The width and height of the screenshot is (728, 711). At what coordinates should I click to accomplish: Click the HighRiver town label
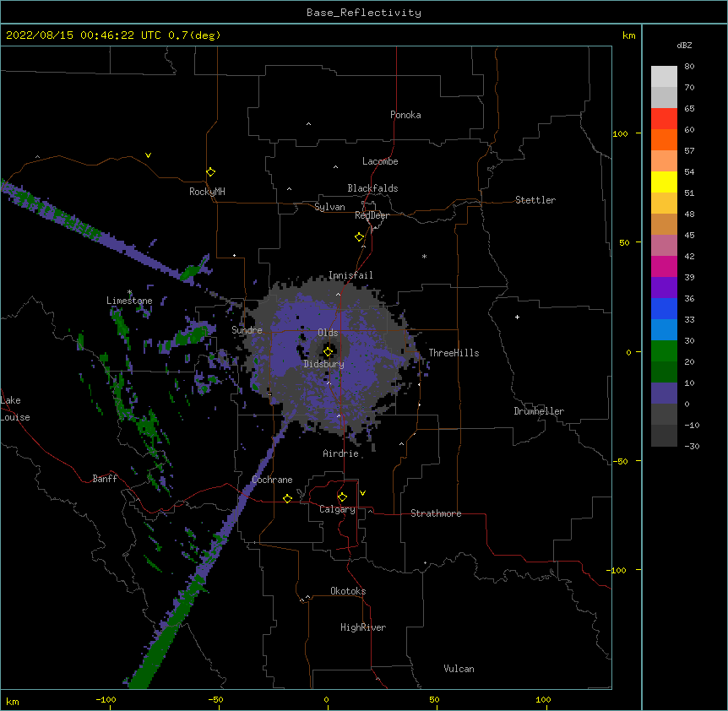[x=363, y=627]
